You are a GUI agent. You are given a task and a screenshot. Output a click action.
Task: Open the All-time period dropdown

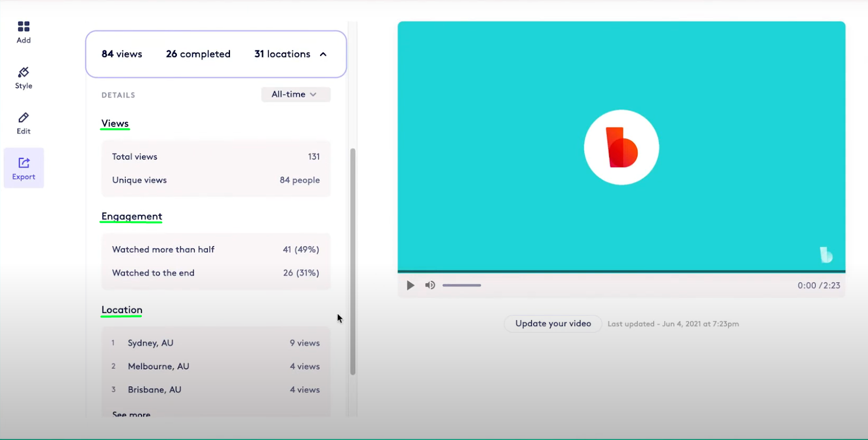[x=296, y=94]
